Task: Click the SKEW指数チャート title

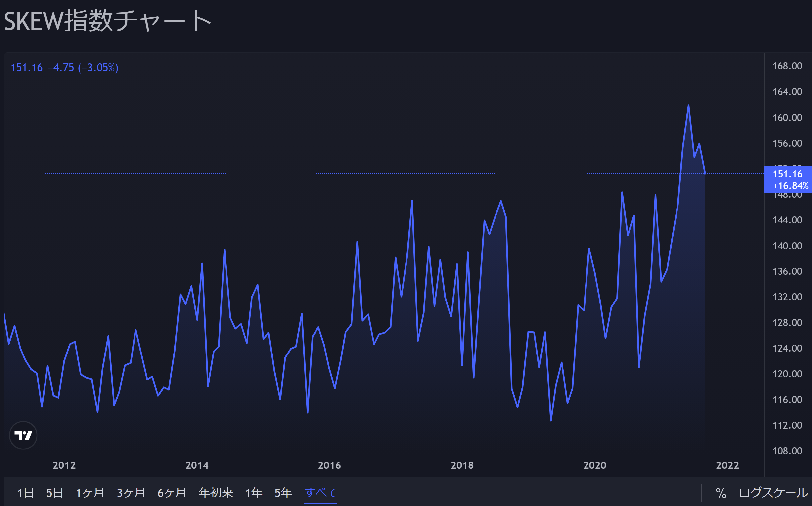Action: point(107,21)
